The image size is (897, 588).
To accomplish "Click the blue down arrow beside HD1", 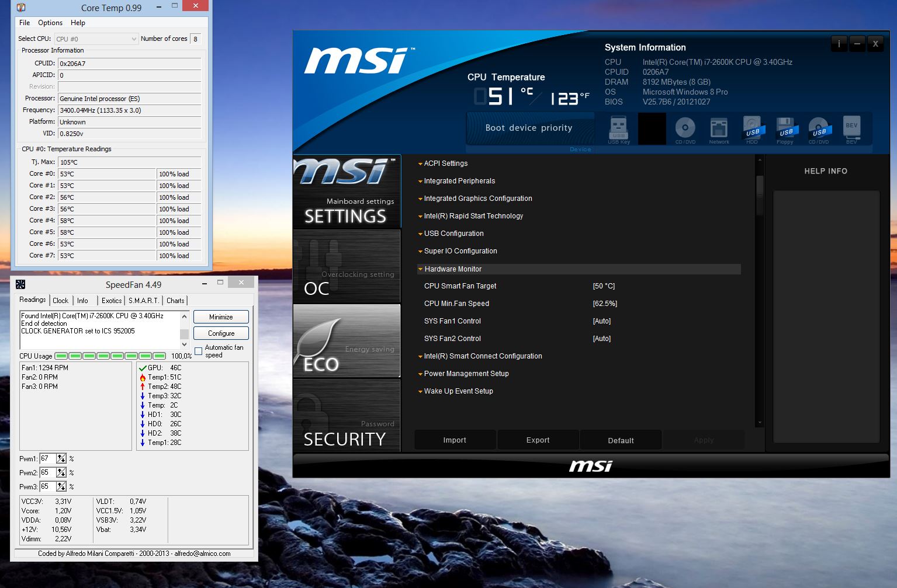I will 143,415.
